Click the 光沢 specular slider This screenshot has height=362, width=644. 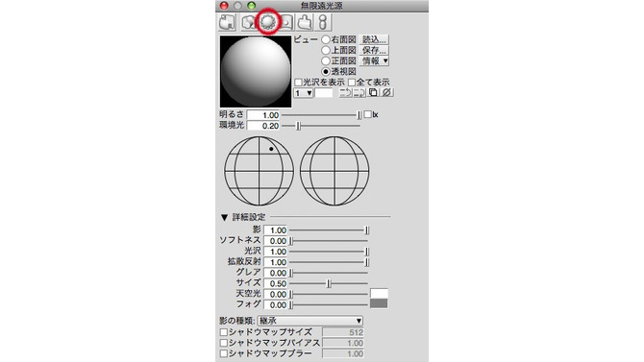[329, 252]
